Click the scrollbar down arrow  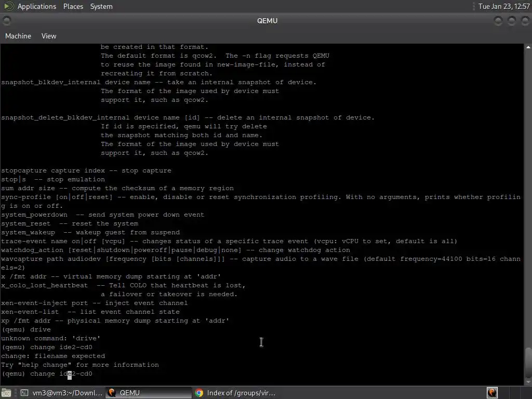pos(528,382)
